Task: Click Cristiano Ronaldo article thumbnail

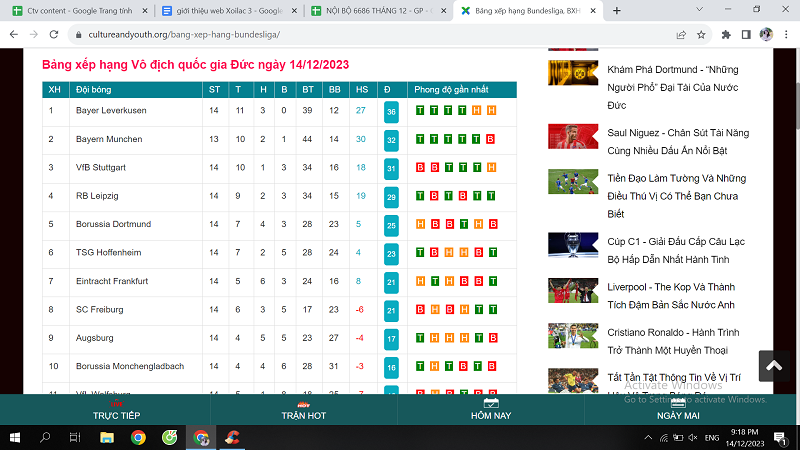Action: 573,336
